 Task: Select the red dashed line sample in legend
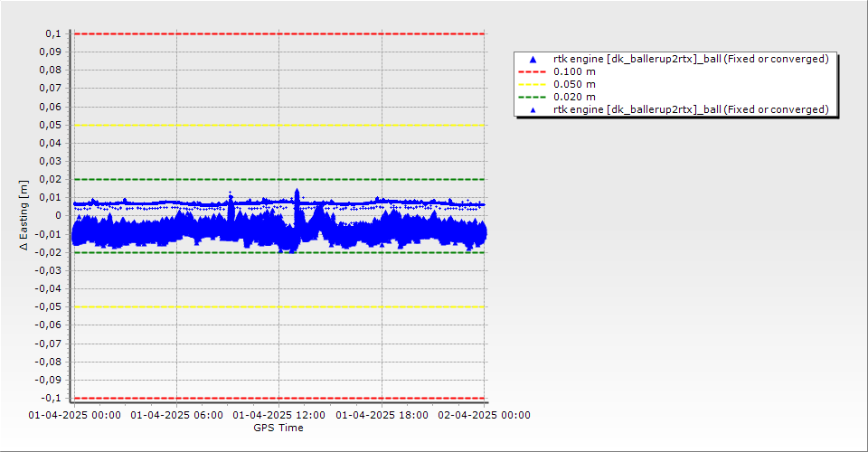[532, 72]
